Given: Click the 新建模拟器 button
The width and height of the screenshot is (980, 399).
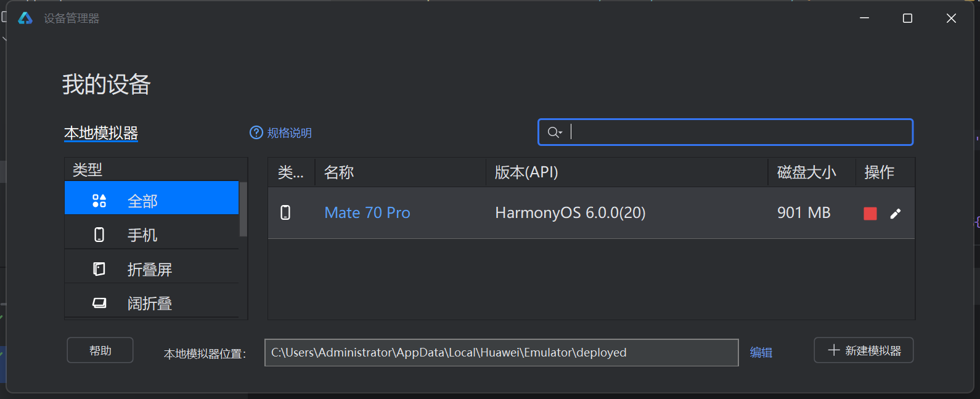Looking at the screenshot, I should point(864,350).
